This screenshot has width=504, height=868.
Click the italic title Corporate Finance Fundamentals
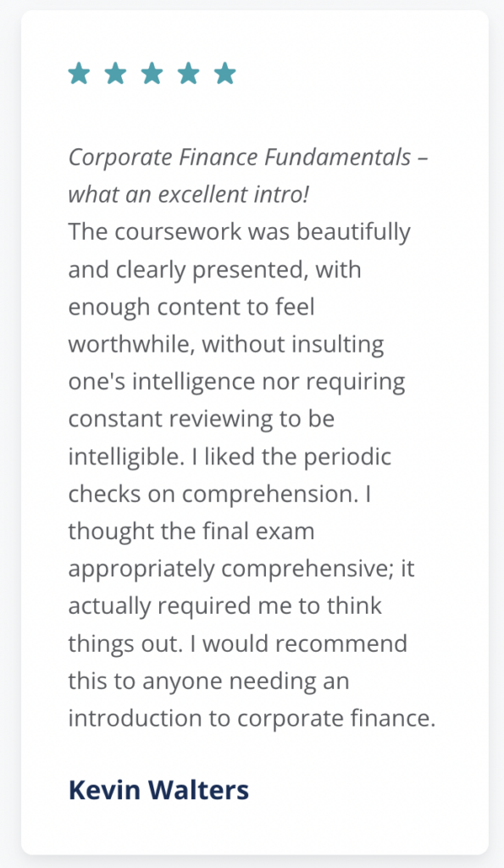(x=240, y=158)
